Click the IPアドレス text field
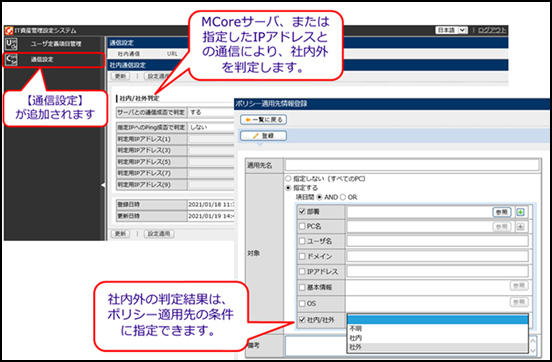Viewport: 552px width, 362px height. [438, 272]
